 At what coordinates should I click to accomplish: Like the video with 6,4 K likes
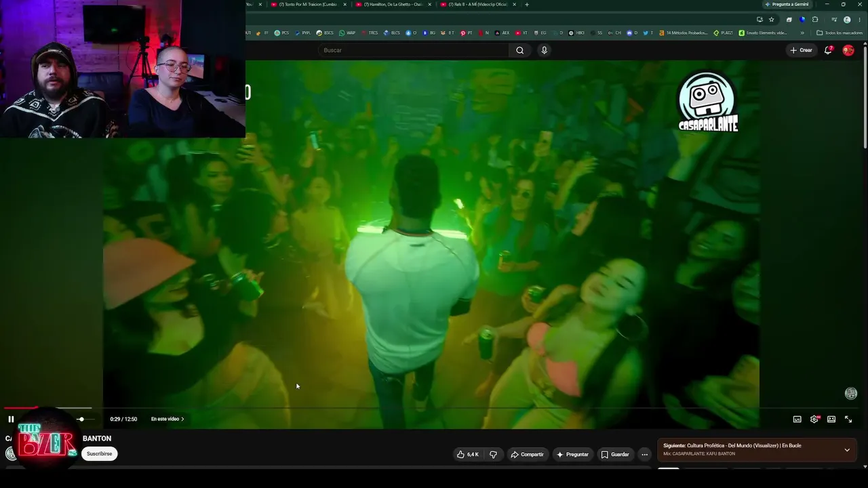click(x=468, y=454)
